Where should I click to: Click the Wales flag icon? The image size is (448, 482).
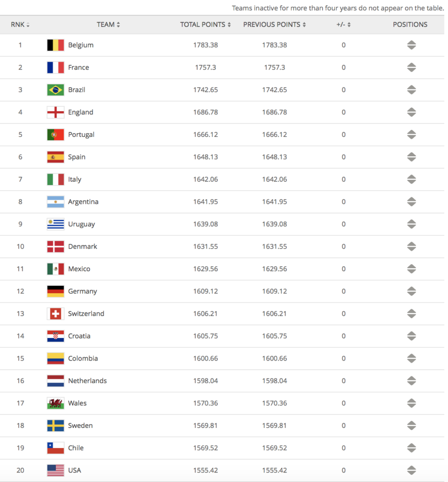[x=56, y=403]
